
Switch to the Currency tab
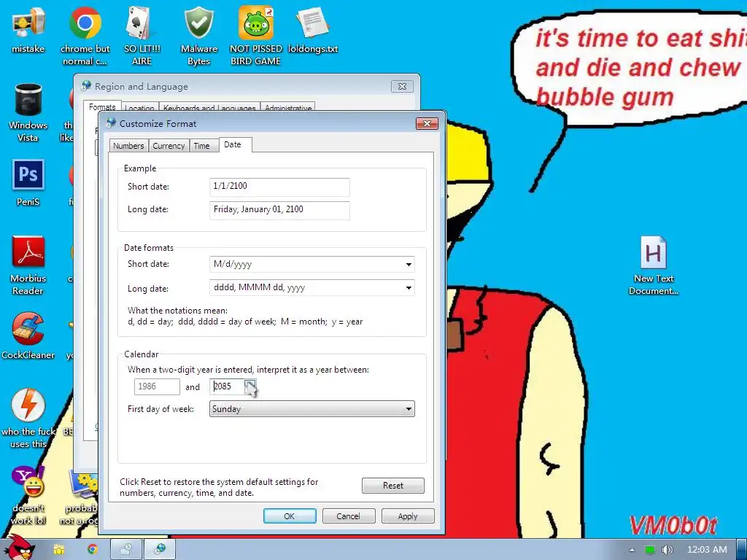(169, 146)
